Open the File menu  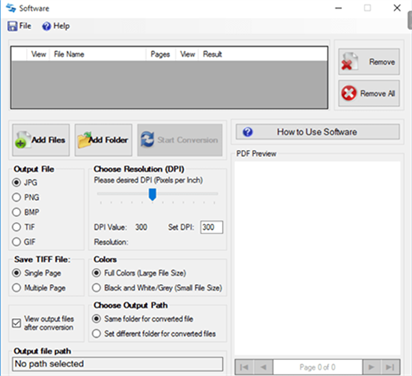click(19, 26)
